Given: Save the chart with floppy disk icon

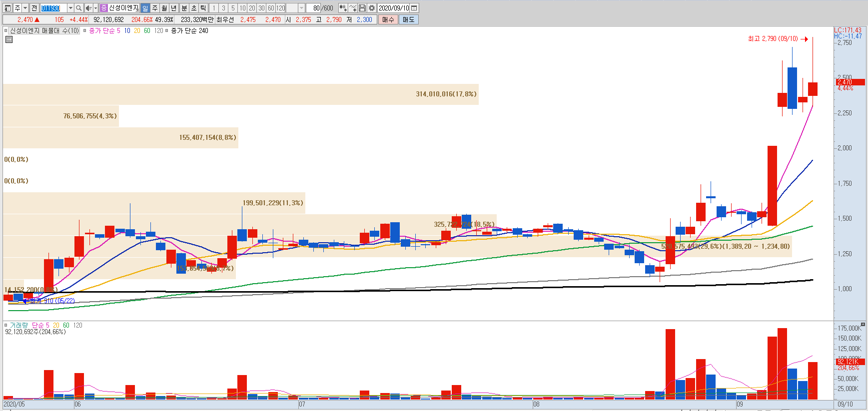Looking at the screenshot, I should point(362,8).
